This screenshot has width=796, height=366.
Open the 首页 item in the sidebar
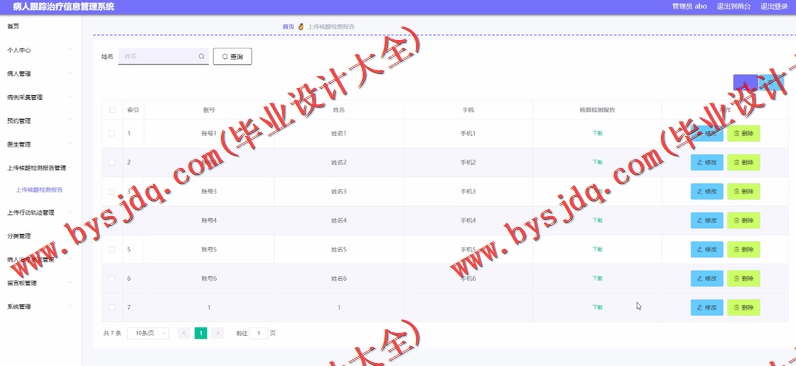[x=13, y=26]
